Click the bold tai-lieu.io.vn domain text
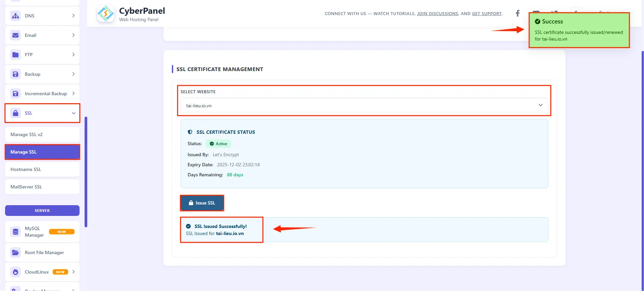 point(230,234)
